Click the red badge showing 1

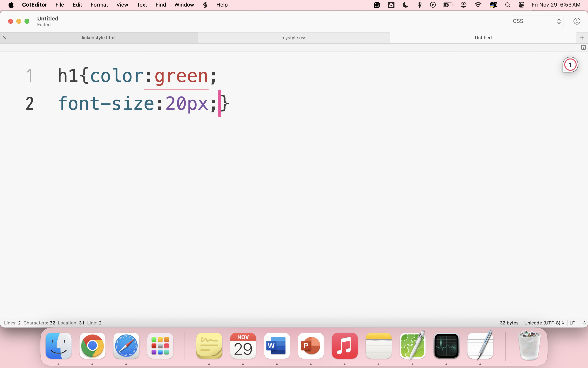coord(570,65)
